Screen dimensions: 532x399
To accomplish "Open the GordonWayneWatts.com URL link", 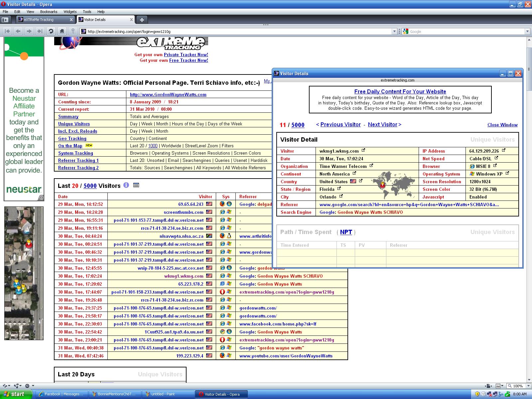I will pyautogui.click(x=168, y=94).
